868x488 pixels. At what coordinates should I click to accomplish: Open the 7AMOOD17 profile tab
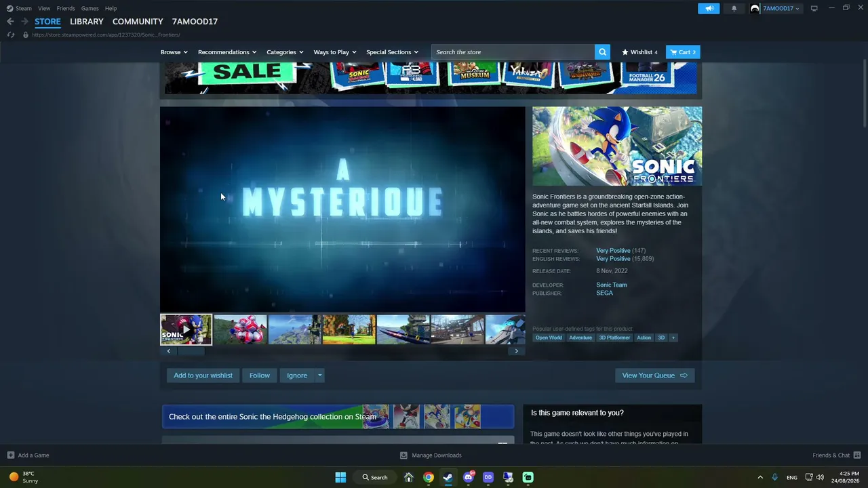click(x=195, y=22)
